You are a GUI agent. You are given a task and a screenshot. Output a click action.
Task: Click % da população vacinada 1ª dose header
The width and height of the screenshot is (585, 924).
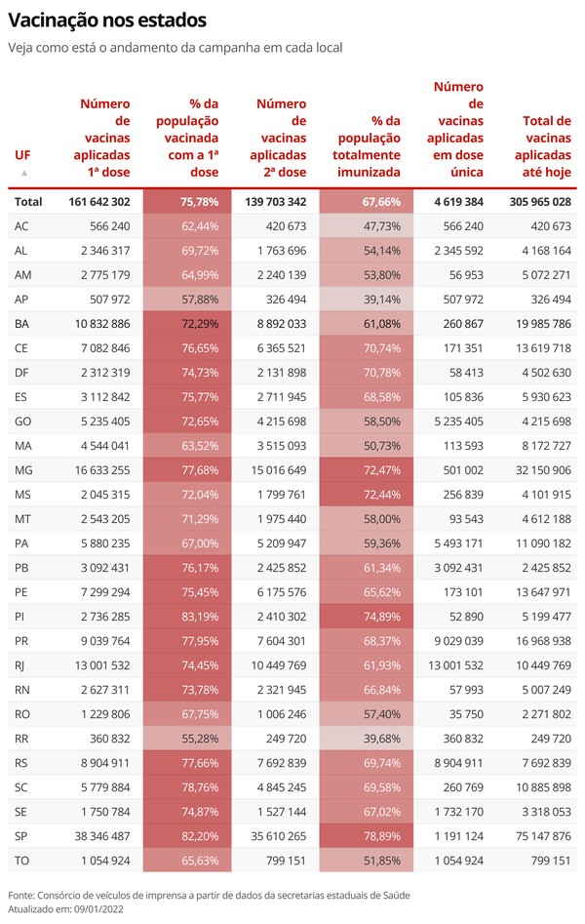pos(187,138)
